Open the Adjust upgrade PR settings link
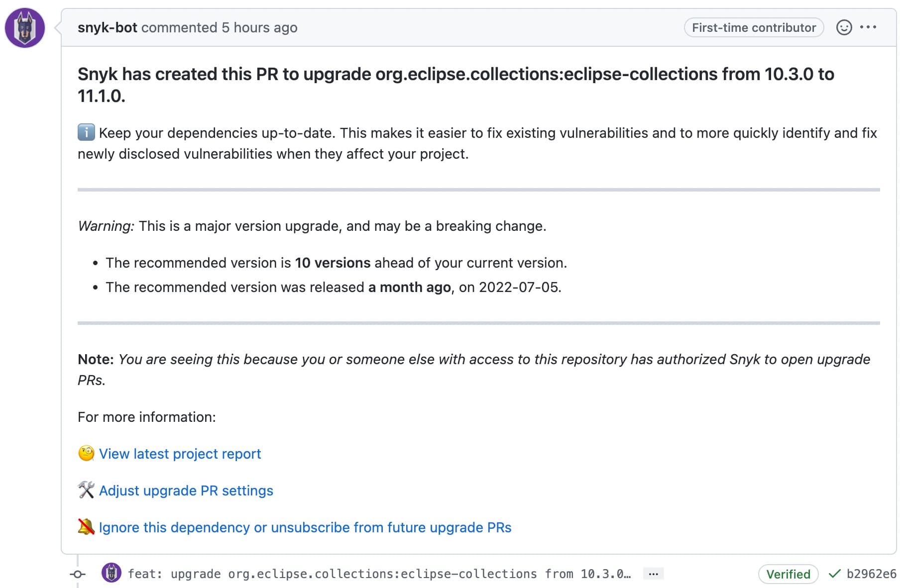The image size is (908, 588). (x=186, y=490)
